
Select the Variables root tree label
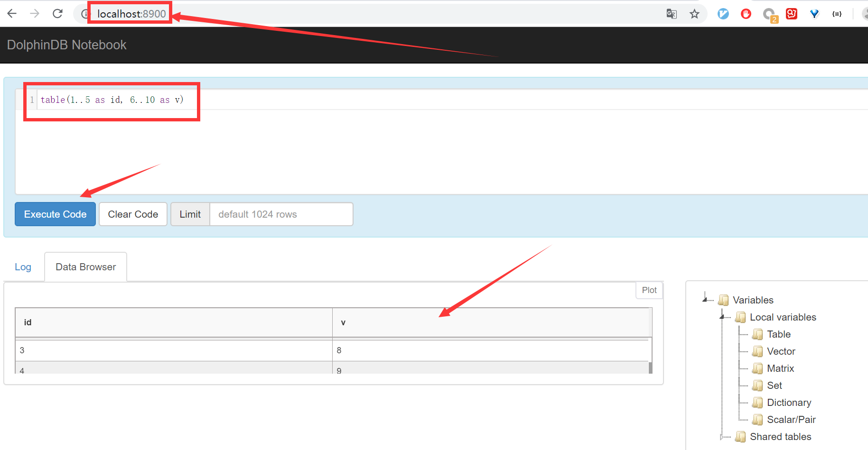[753, 300]
